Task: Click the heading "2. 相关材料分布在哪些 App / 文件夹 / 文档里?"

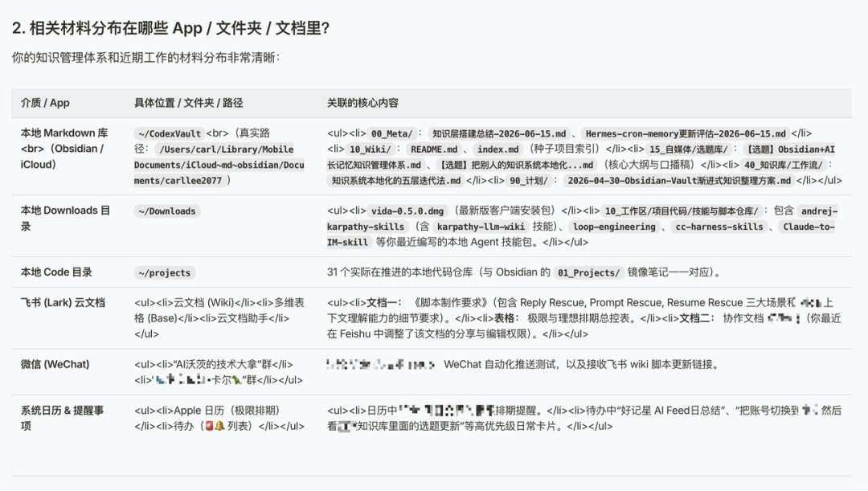Action: coord(171,27)
